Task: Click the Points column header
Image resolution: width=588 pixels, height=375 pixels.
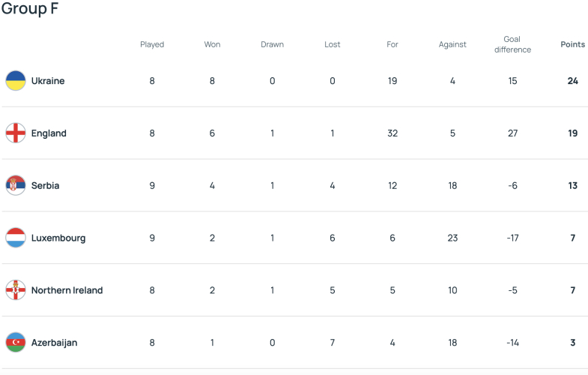Action: point(572,44)
